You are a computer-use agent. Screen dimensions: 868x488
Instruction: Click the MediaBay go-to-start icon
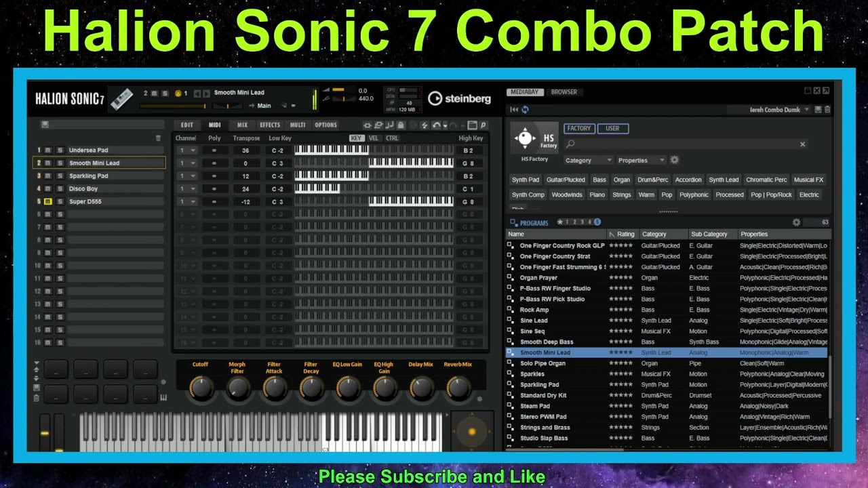[x=514, y=110]
